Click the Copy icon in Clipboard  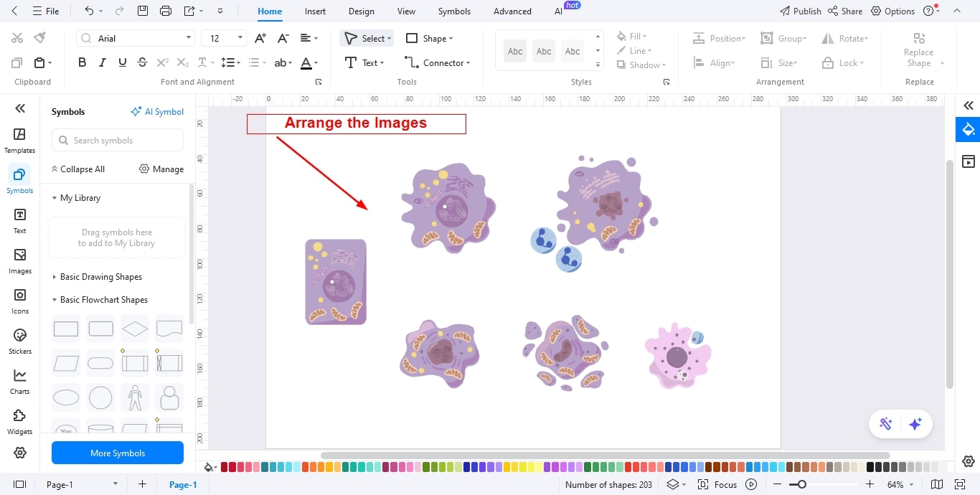[17, 63]
